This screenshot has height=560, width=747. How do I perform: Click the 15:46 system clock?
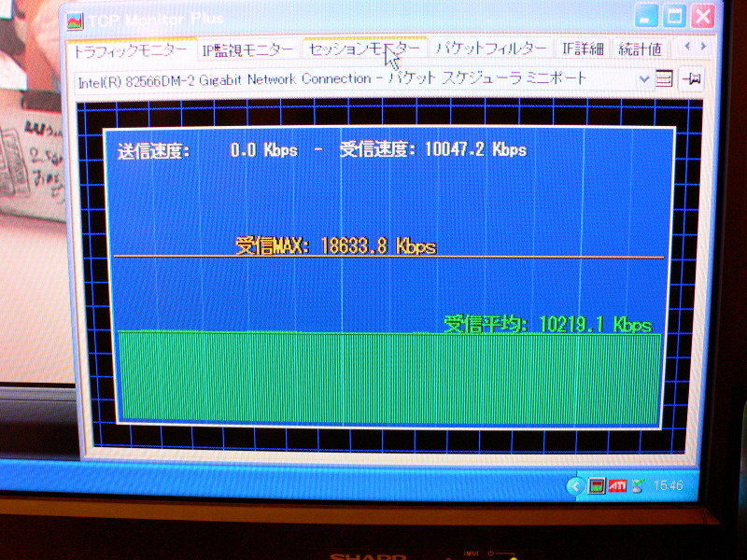(668, 485)
